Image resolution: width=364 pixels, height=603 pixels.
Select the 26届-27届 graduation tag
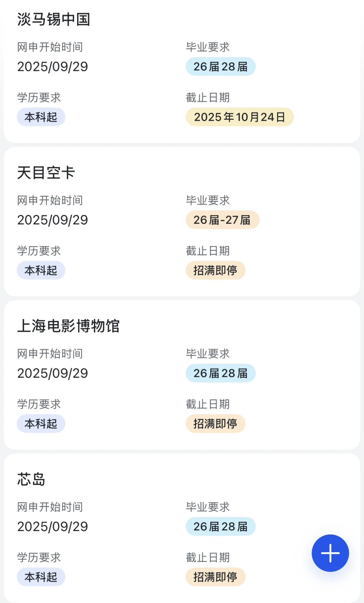[222, 220]
